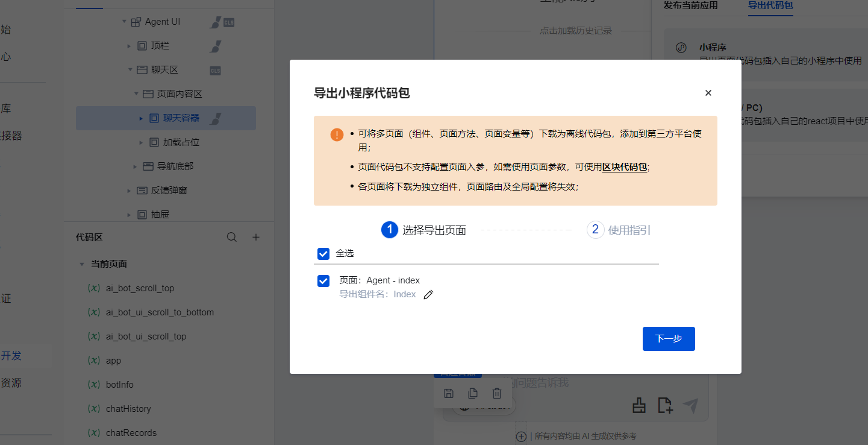Click the CLS badge on the Agent UI row
The image size is (868, 445).
229,22
